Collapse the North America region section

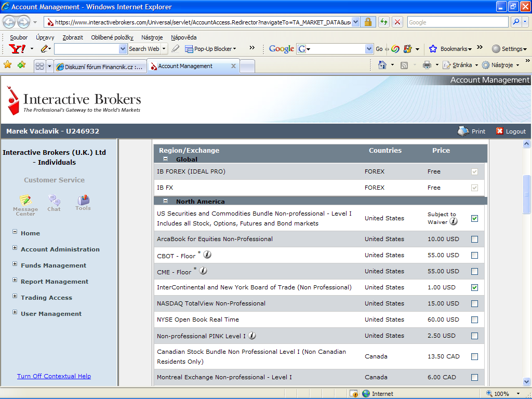[166, 201]
